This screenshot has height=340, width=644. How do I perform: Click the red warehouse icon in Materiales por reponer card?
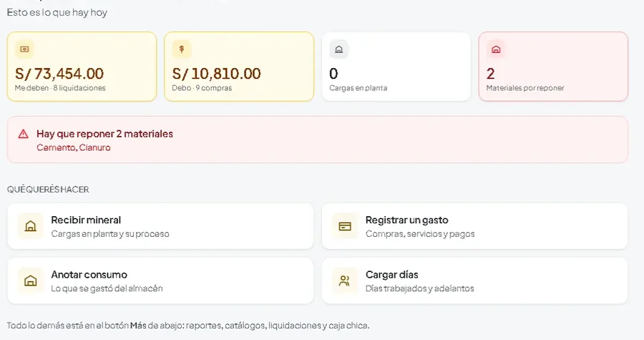coord(496,49)
